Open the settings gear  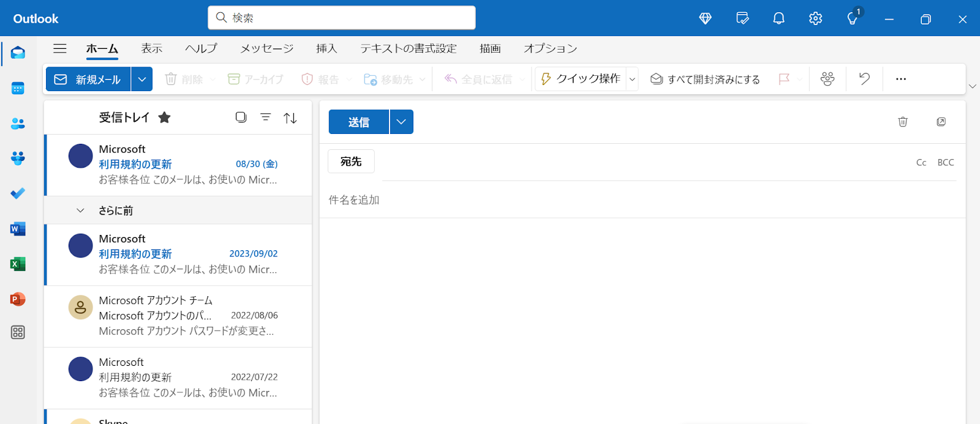pos(815,18)
